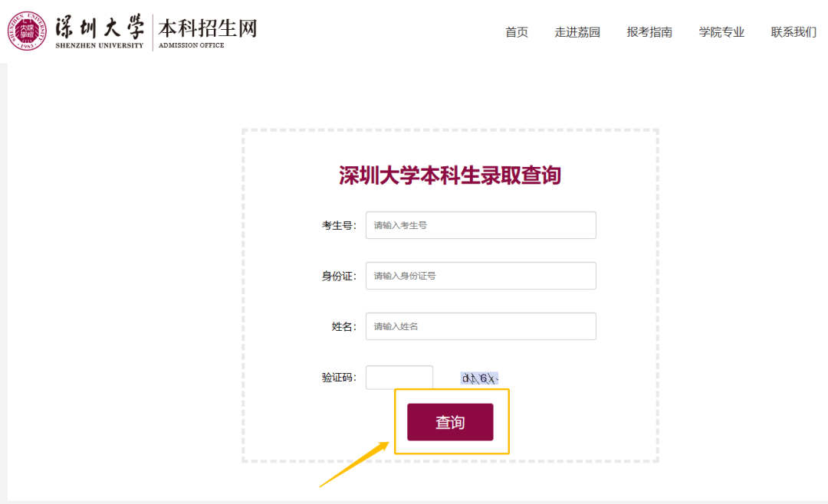Focus the 姓名 name input box
The width and height of the screenshot is (828, 504).
[481, 326]
